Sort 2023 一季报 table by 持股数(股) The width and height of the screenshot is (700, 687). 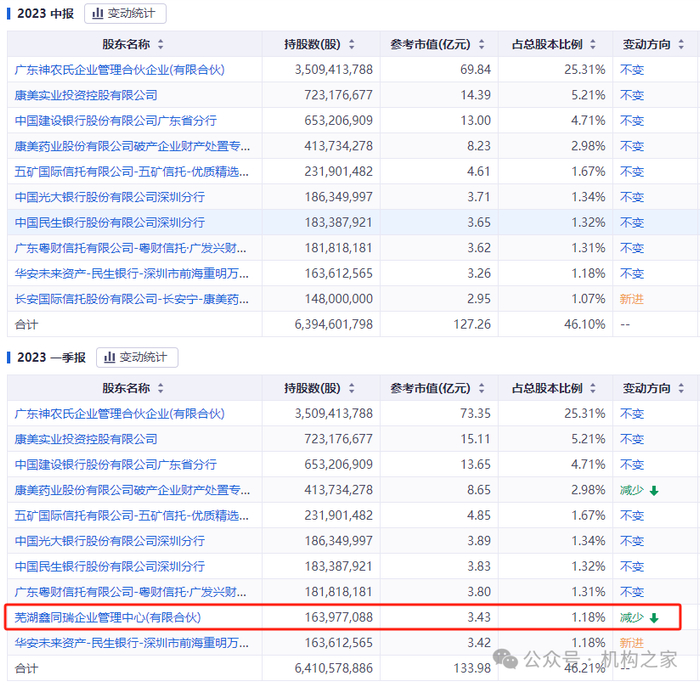351,388
